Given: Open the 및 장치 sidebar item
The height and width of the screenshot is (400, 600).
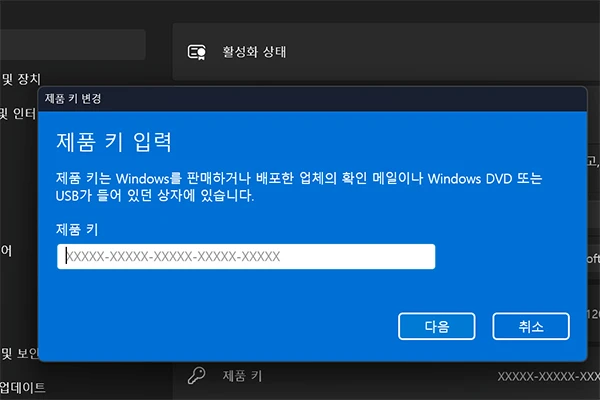Looking at the screenshot, I should (x=21, y=79).
